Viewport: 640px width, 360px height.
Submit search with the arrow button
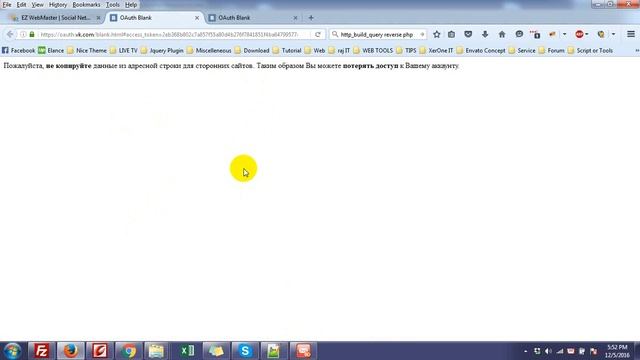point(422,34)
